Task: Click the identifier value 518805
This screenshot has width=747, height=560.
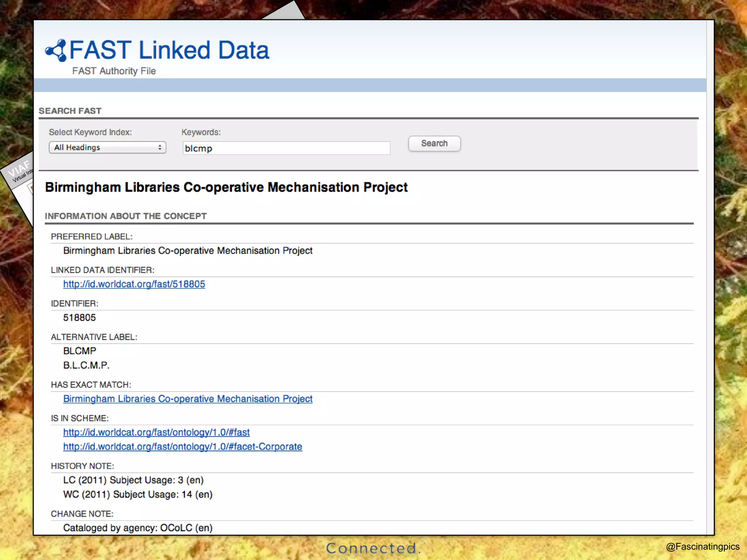Action: (79, 318)
